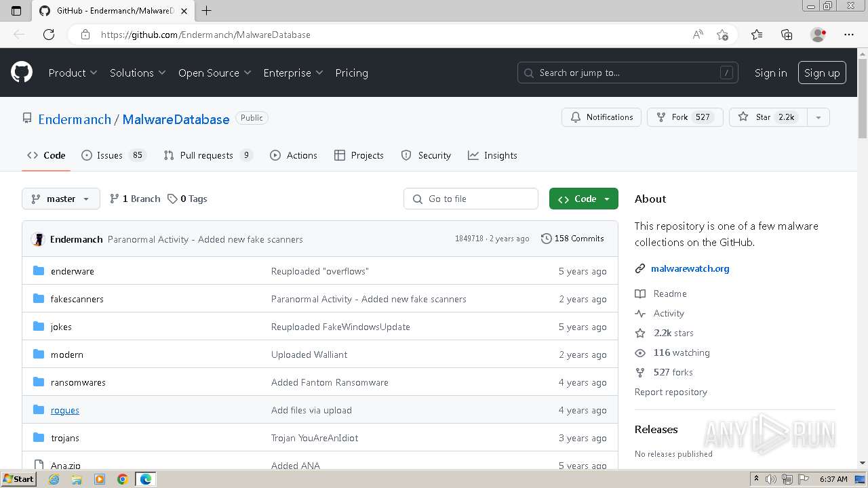This screenshot has height=488, width=868.
Task: Open the star lists dropdown arrow
Action: tap(818, 117)
